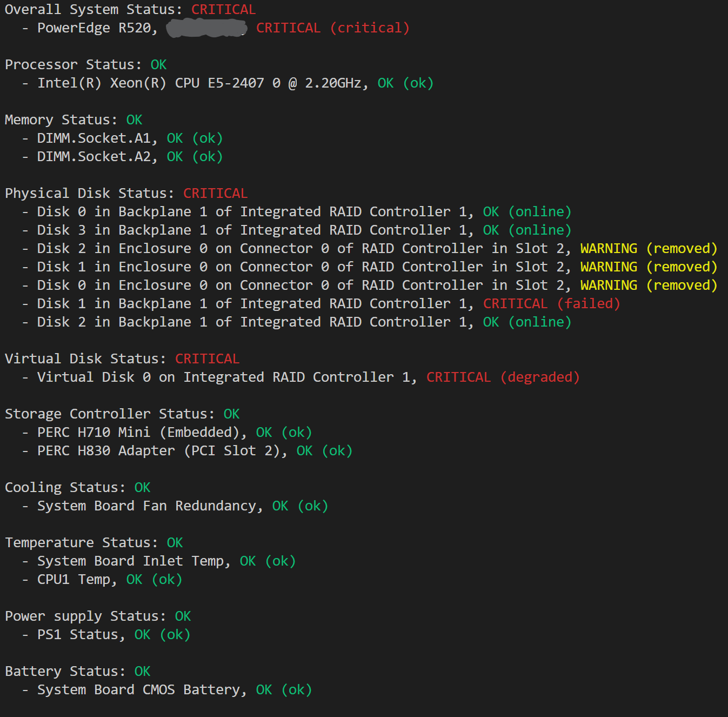Screen dimensions: 728x717
Task: Click System Board Inlet Temp entry
Action: [158, 561]
